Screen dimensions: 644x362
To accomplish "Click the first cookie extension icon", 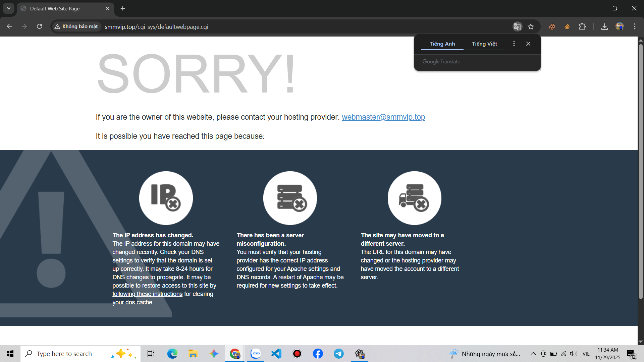I will click(552, 26).
